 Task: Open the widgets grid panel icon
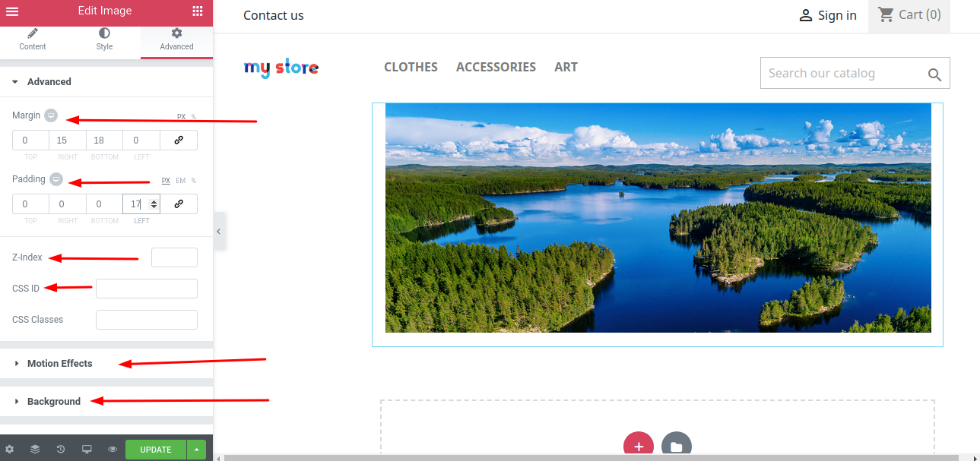198,11
